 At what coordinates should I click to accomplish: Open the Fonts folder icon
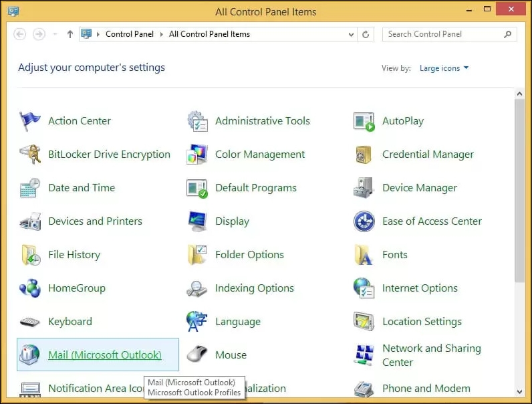(x=364, y=255)
